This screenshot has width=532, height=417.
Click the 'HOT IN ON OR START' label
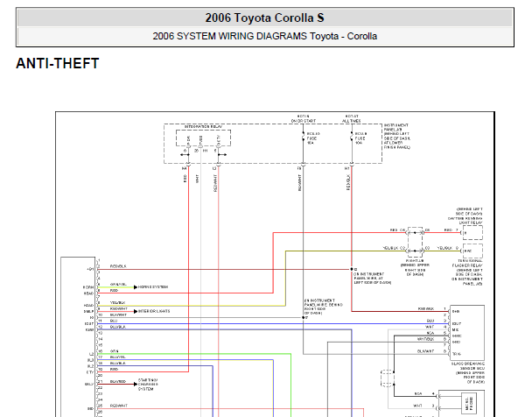coord(304,118)
